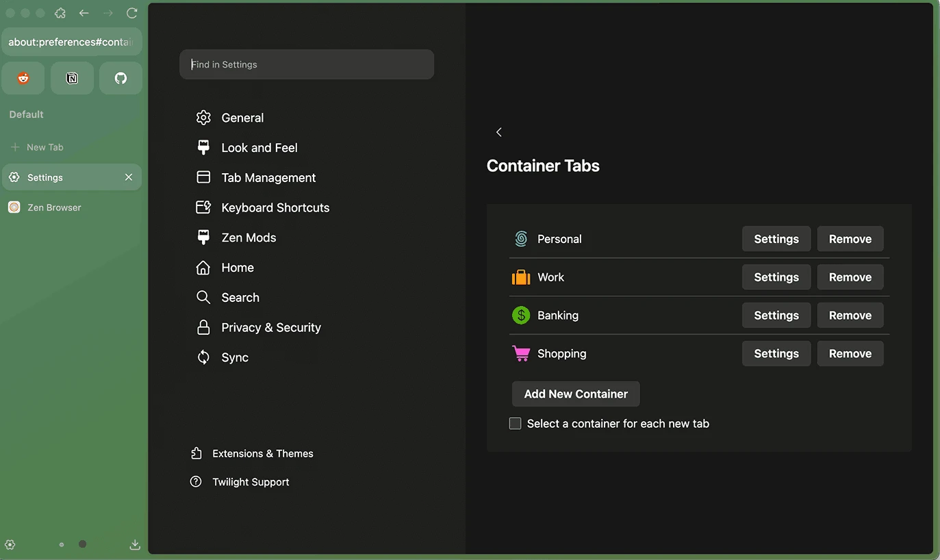
Task: Go to Privacy & Security settings
Action: pos(258,327)
